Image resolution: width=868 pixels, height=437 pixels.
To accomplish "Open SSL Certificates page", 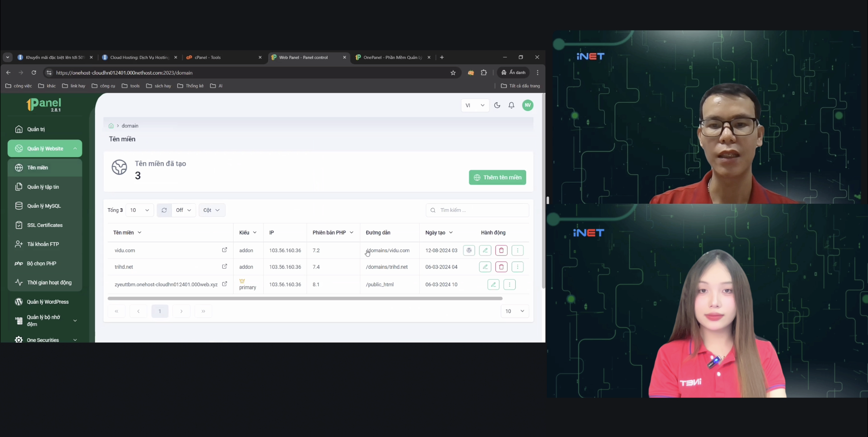I will [x=45, y=225].
